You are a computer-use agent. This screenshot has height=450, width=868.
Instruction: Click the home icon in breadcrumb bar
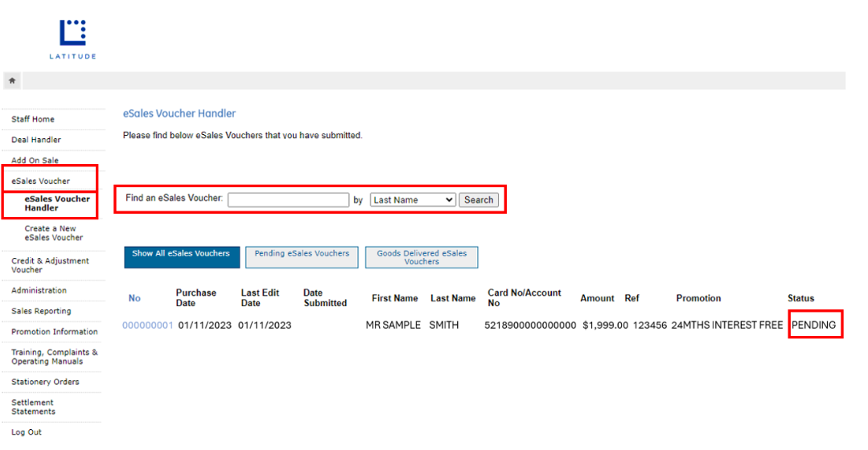[12, 80]
